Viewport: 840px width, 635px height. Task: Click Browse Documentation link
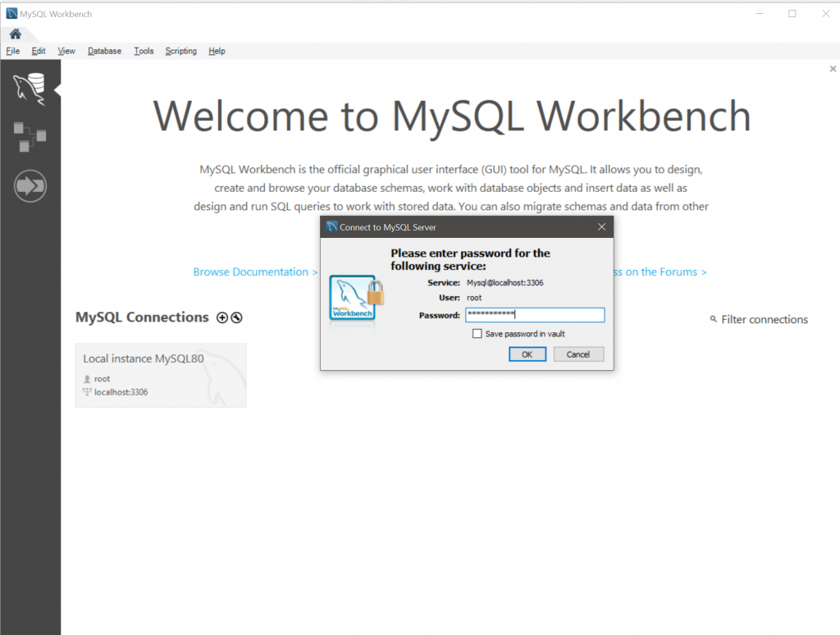255,272
